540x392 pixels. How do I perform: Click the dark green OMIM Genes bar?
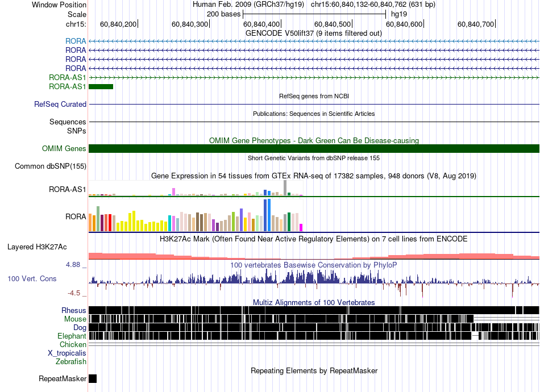(x=314, y=149)
